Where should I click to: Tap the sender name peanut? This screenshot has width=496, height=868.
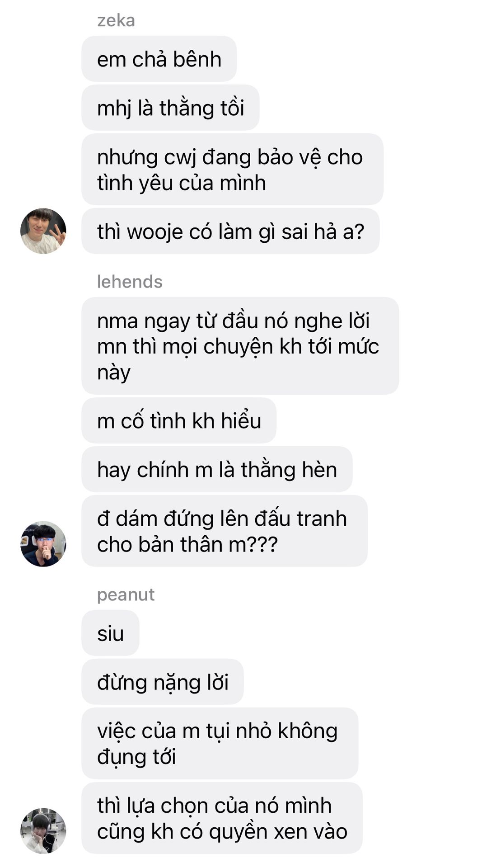click(x=126, y=594)
